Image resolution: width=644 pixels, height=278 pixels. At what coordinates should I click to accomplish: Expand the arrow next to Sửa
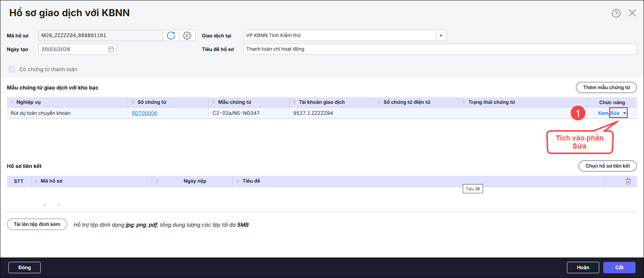click(625, 113)
